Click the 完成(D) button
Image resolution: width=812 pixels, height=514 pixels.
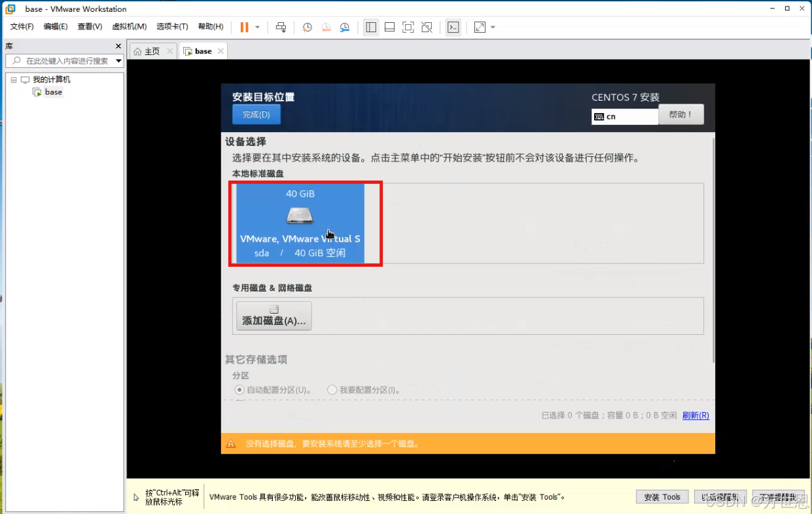[x=256, y=114]
